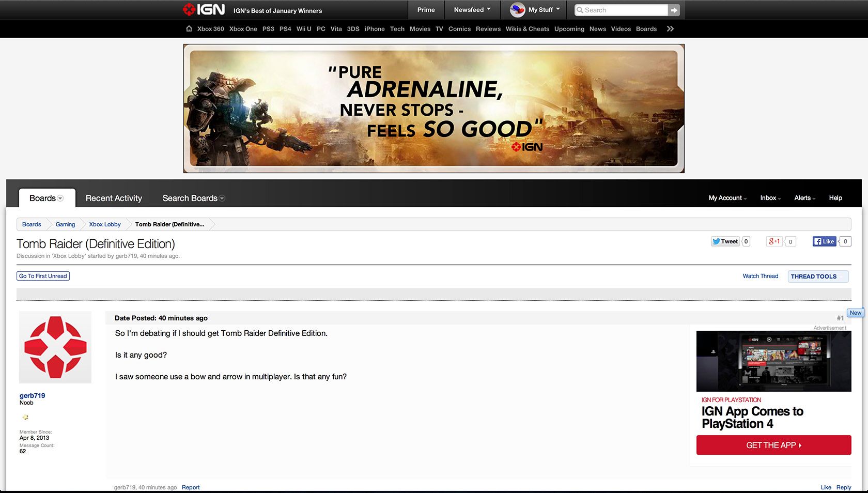Select PC in the nav bar
Screen dimensions: 868x493
(x=321, y=29)
